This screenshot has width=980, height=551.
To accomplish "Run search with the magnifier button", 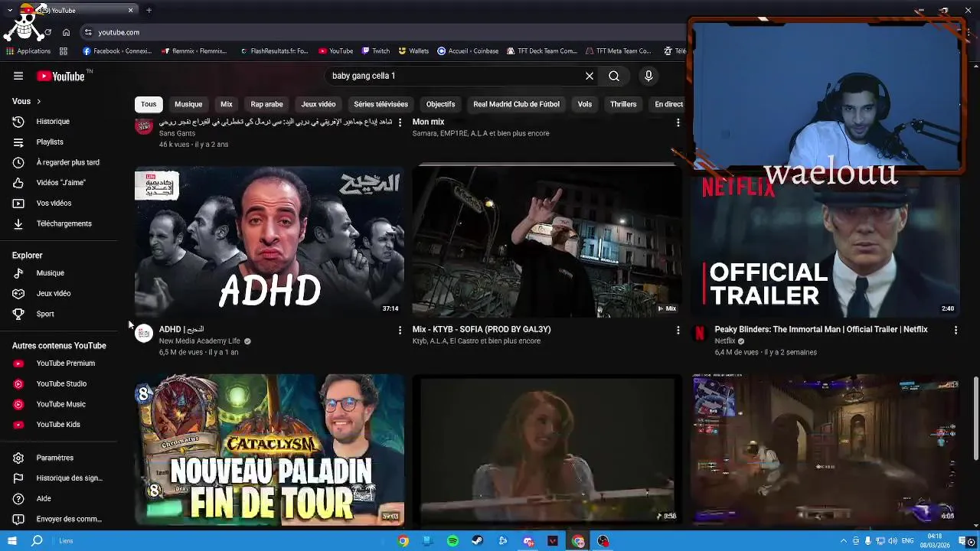I will tap(614, 76).
